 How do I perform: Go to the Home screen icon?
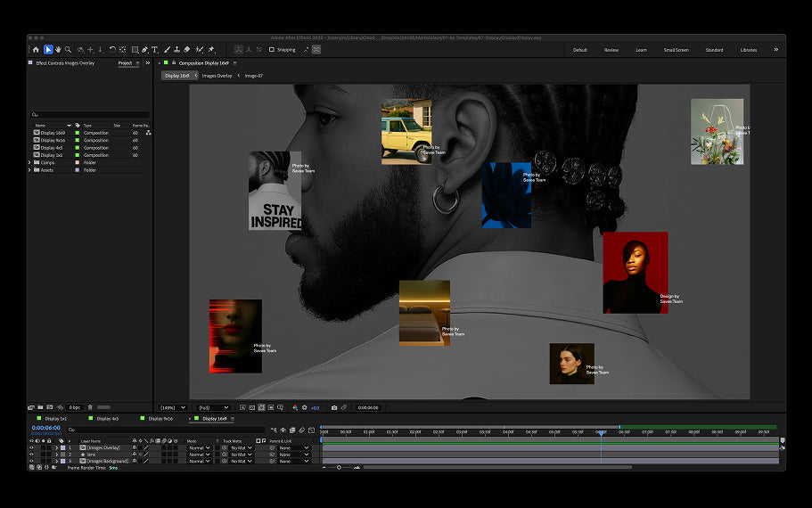36,50
